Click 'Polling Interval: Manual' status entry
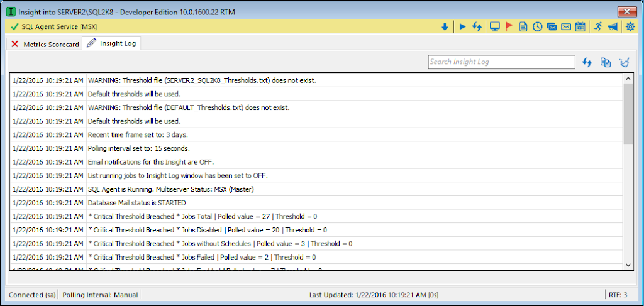Image resolution: width=644 pixels, height=306 pixels. [100, 295]
